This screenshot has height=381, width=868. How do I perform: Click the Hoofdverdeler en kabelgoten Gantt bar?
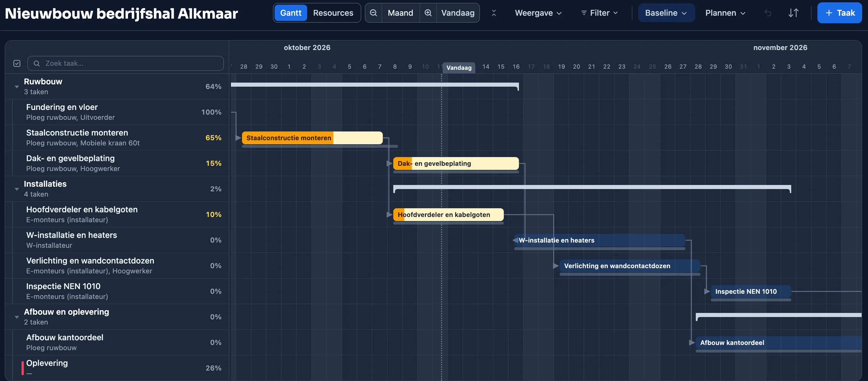[x=448, y=215]
